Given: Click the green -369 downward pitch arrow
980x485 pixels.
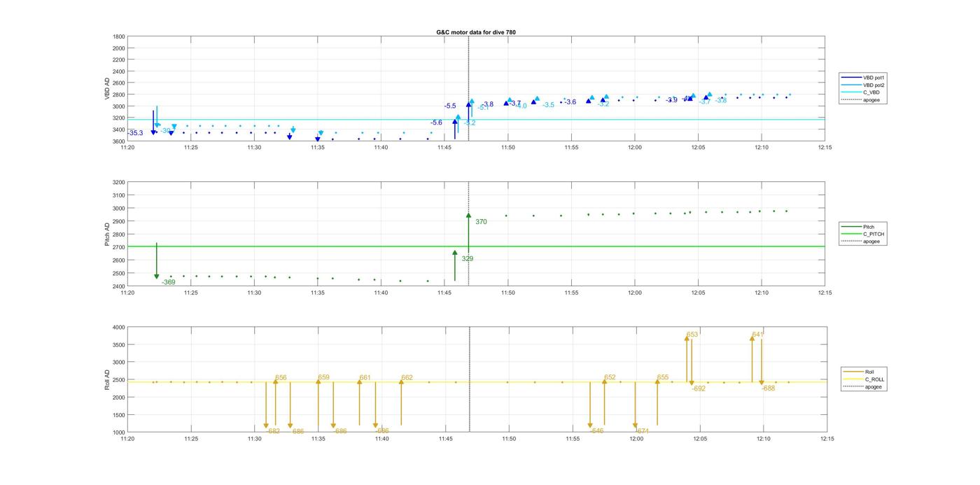Looking at the screenshot, I should pos(157,261).
